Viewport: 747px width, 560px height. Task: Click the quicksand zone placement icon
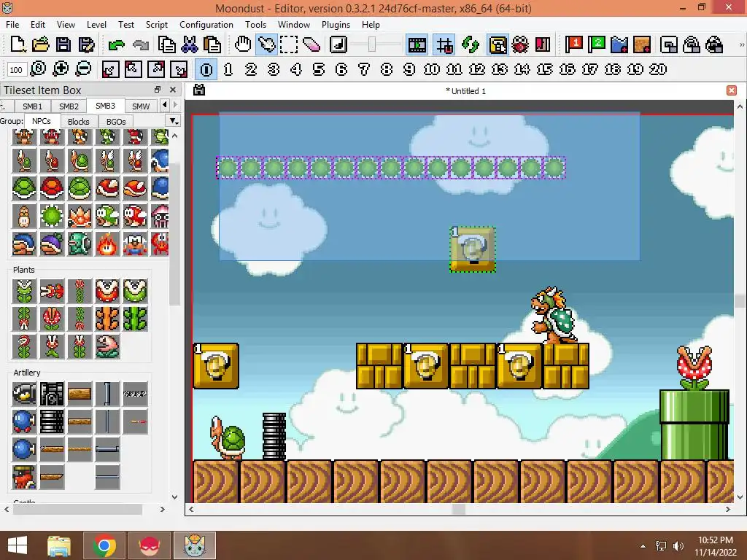[x=642, y=44]
